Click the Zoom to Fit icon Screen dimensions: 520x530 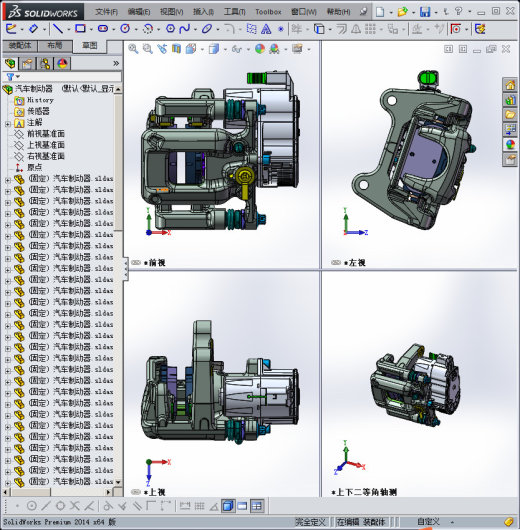[133, 49]
